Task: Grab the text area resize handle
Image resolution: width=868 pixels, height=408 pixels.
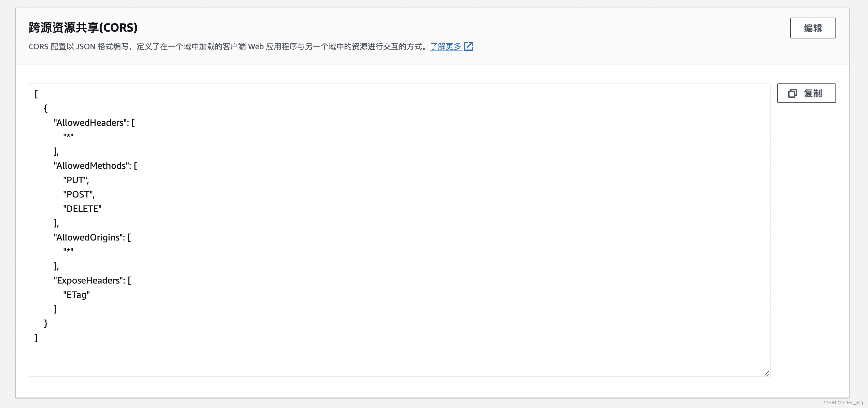Action: (766, 373)
